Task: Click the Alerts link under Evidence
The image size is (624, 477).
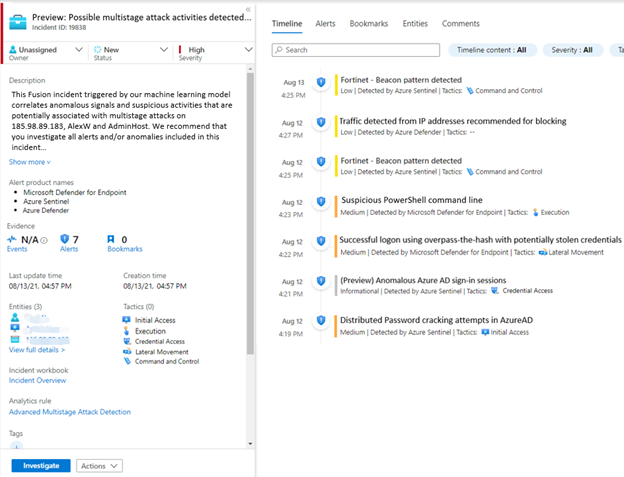Action: [69, 249]
